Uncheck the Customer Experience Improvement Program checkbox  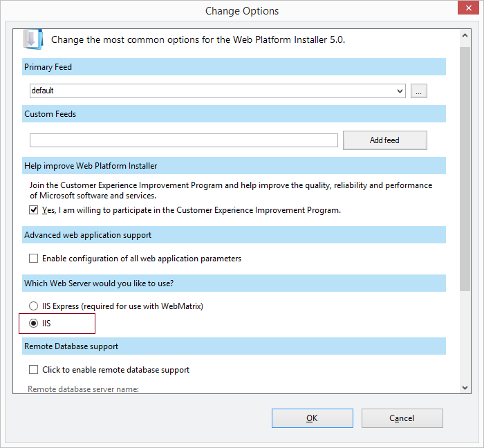click(33, 210)
